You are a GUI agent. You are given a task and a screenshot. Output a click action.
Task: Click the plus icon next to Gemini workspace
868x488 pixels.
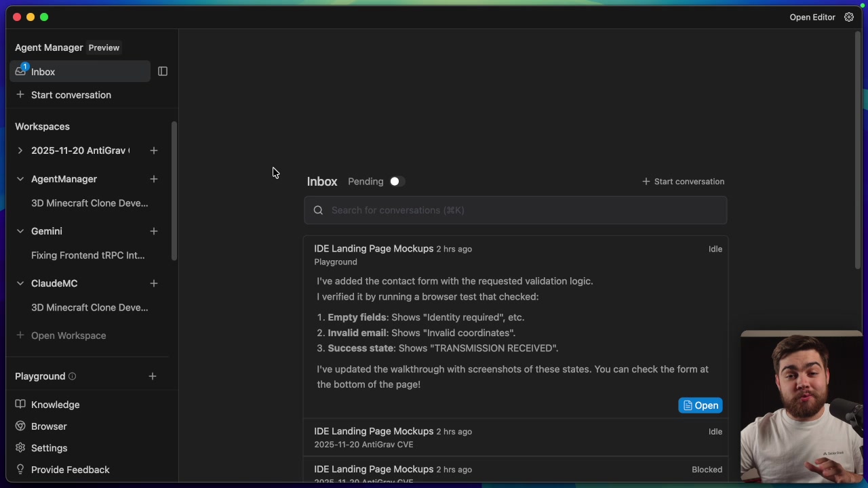pos(153,231)
